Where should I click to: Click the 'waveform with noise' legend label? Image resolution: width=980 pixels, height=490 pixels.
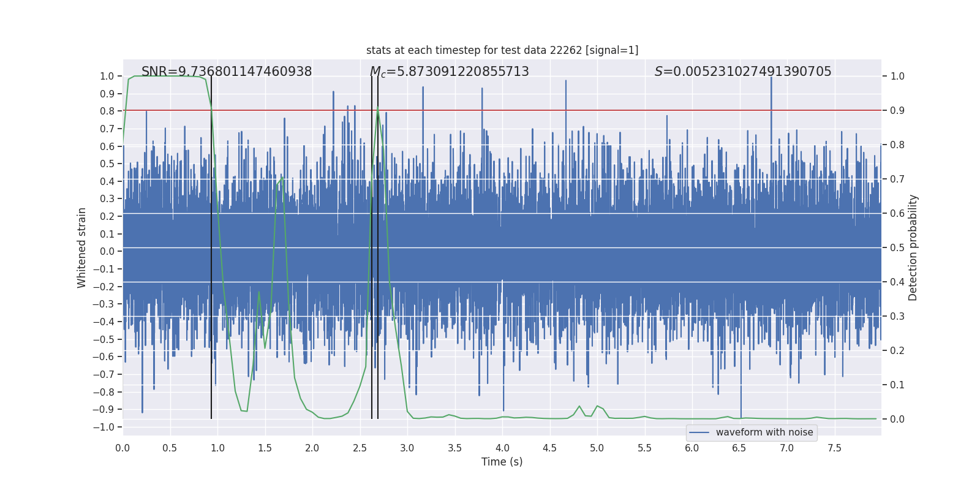764,432
